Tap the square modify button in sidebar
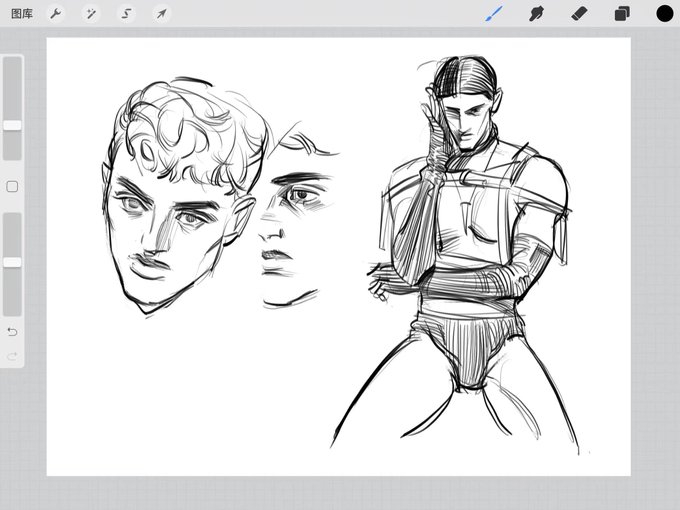This screenshot has width=680, height=510. coord(12,187)
